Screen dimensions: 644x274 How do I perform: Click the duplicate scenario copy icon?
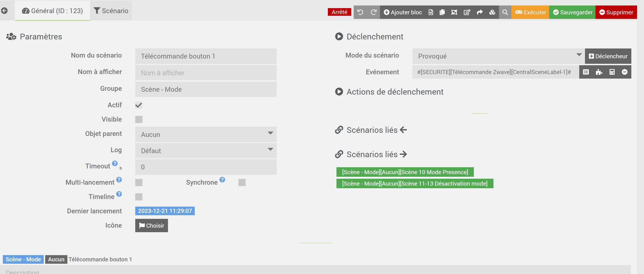(x=442, y=12)
